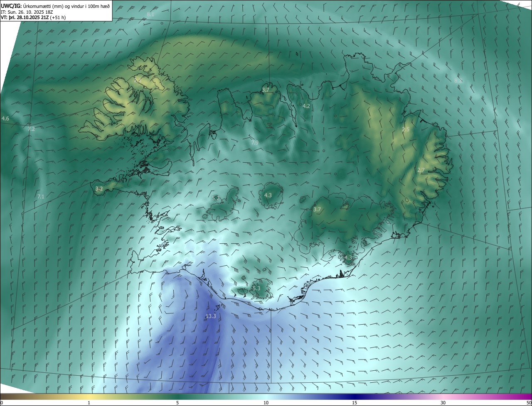Click the 2.5 value label in the east

tap(406, 130)
